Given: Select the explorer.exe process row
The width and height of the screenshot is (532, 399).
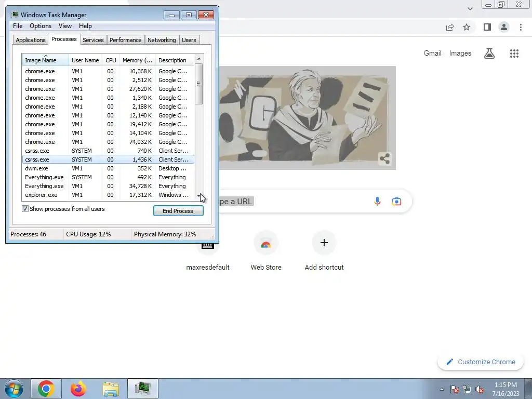Looking at the screenshot, I should (108, 195).
